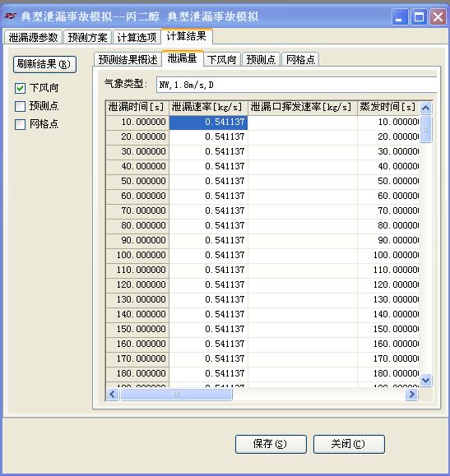Click the horizontal scrollbar thumb

coord(176,395)
